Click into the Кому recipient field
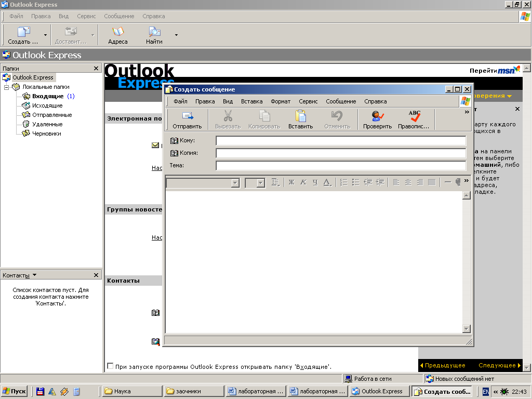This screenshot has height=399, width=532. (x=341, y=141)
